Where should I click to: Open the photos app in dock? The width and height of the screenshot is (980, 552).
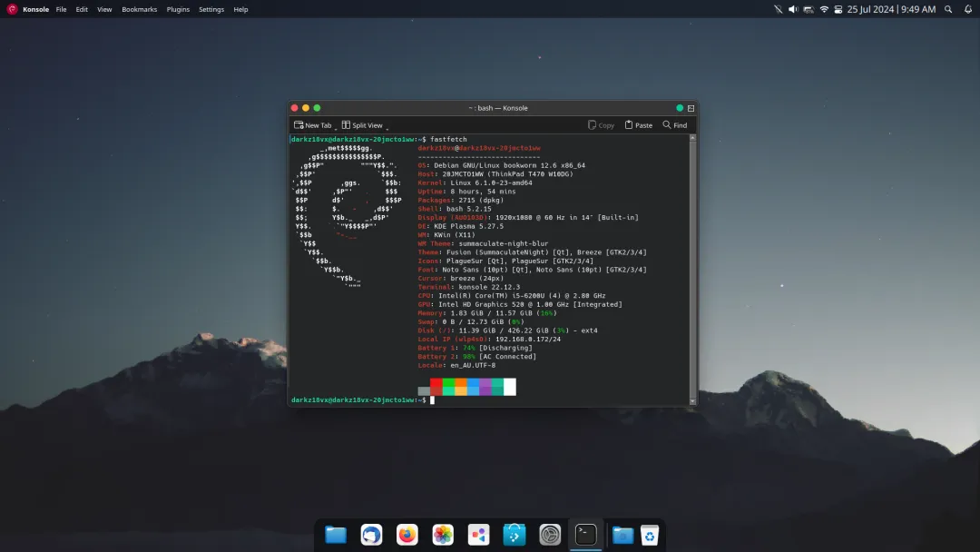[x=443, y=535]
